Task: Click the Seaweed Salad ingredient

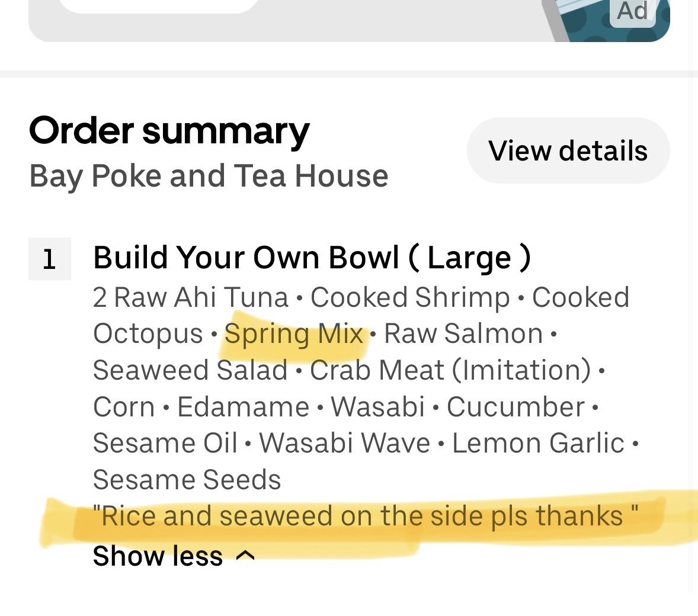Action: point(190,370)
